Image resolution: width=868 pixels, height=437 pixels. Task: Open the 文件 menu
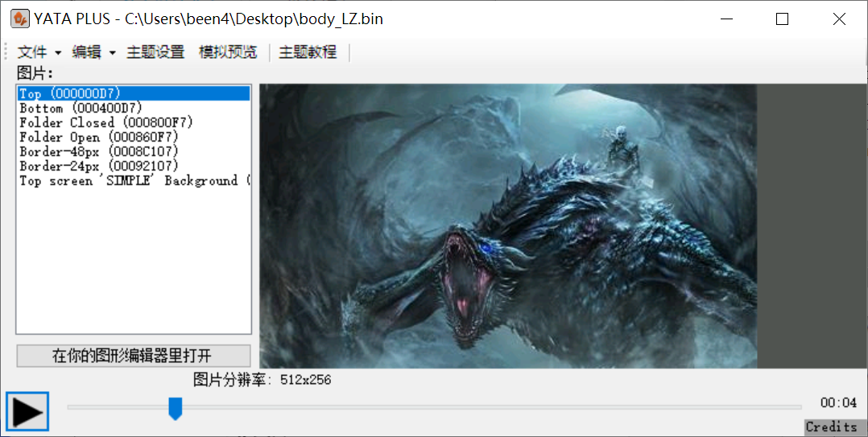[32, 52]
